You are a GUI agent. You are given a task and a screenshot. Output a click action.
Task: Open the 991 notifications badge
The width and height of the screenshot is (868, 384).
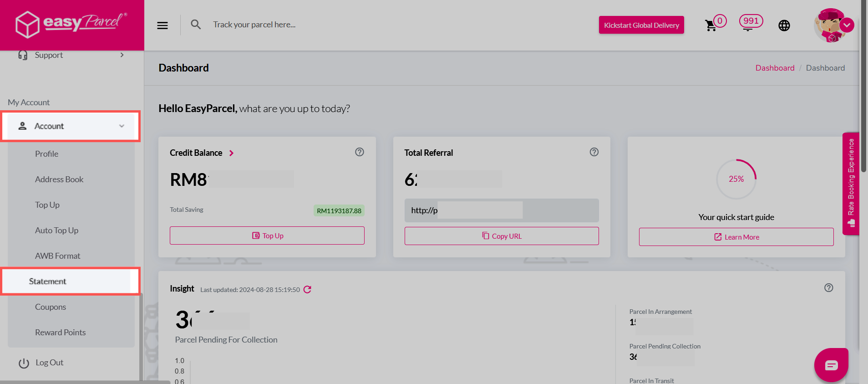pos(751,21)
